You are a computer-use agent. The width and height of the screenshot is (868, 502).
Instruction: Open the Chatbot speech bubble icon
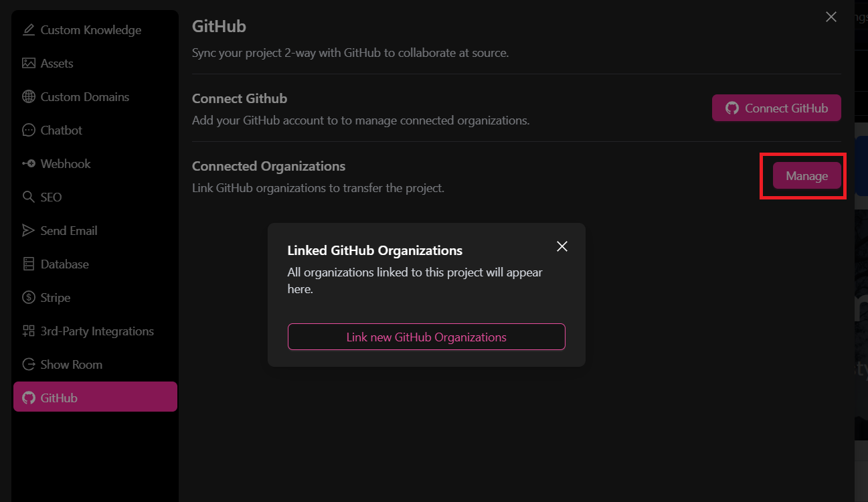click(x=28, y=131)
